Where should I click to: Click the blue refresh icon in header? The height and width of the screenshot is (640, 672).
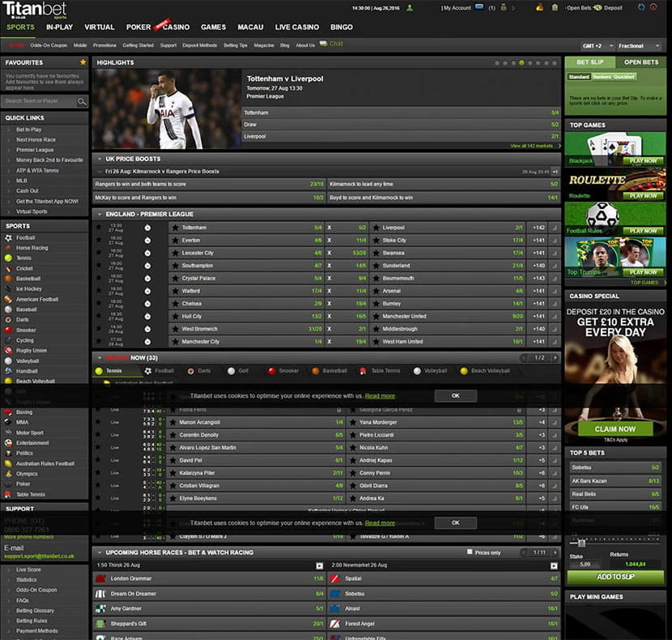(x=641, y=7)
